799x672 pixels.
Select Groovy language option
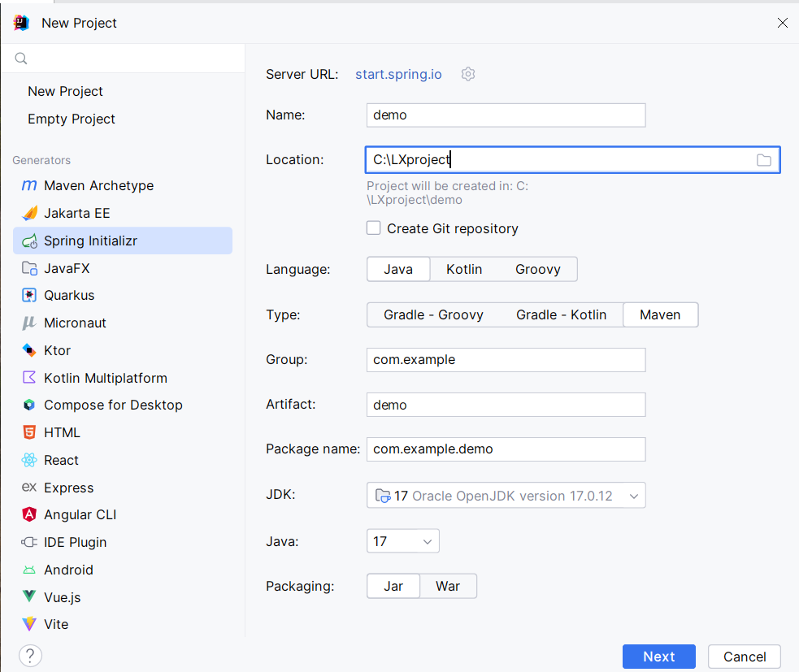[x=538, y=269]
